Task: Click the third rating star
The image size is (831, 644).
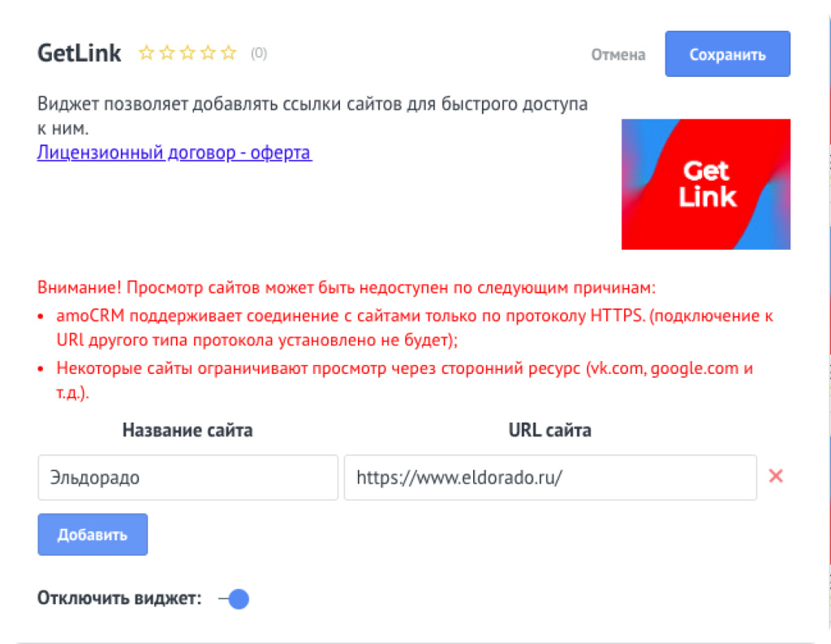Action: coord(187,53)
